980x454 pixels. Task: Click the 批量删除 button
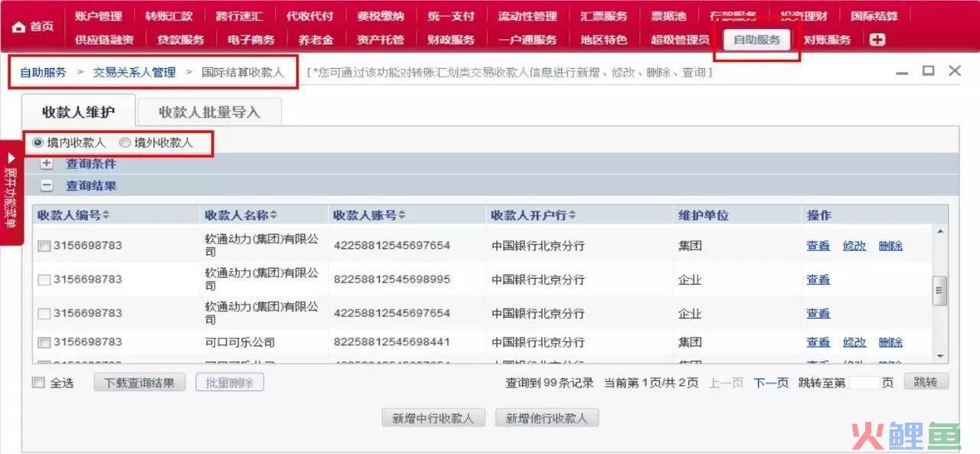230,383
